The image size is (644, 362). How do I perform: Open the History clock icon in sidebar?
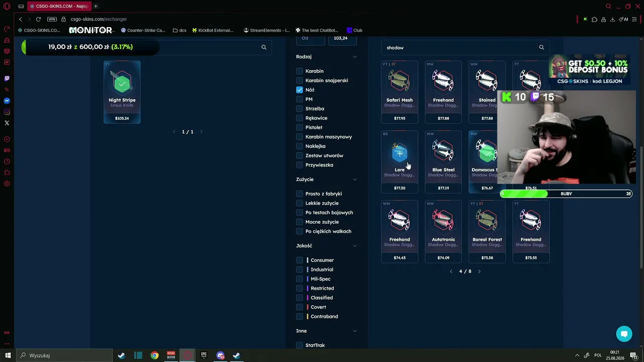[x=7, y=161]
